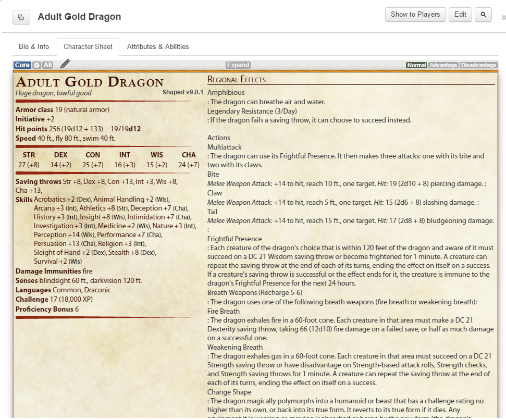
Task: Set roll mode to Advantage
Action: click(x=443, y=65)
